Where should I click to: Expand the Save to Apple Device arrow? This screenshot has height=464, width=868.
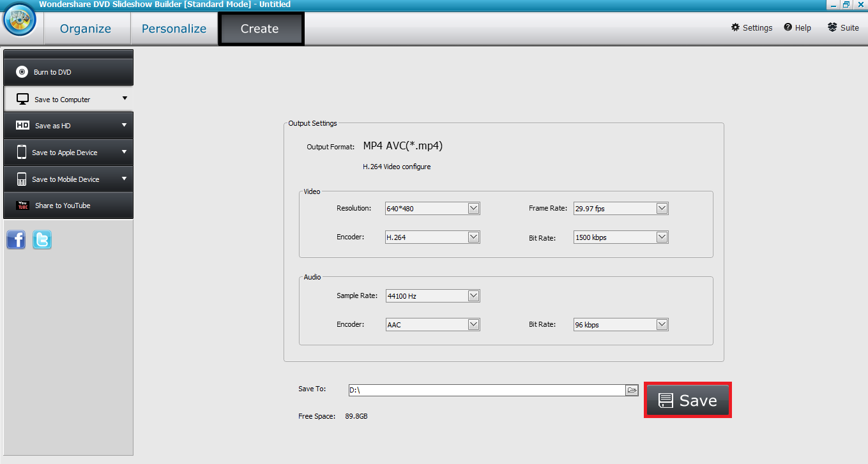pyautogui.click(x=125, y=152)
